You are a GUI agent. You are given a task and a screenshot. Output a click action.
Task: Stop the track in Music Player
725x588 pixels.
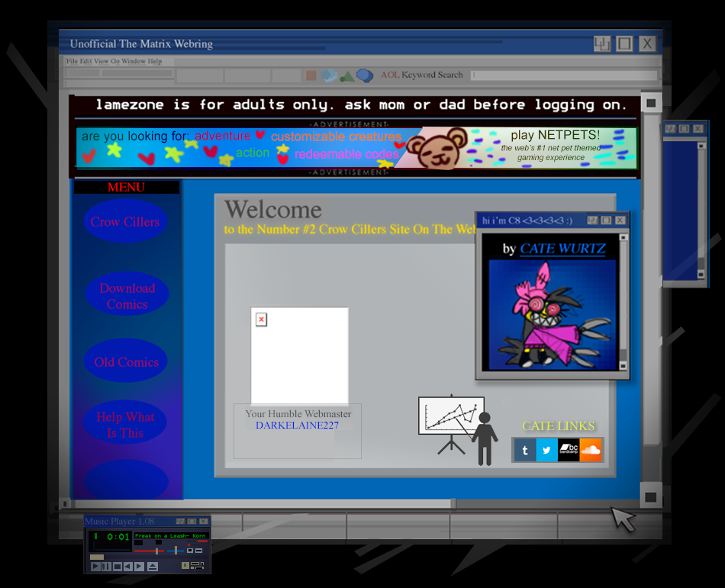tap(118, 567)
